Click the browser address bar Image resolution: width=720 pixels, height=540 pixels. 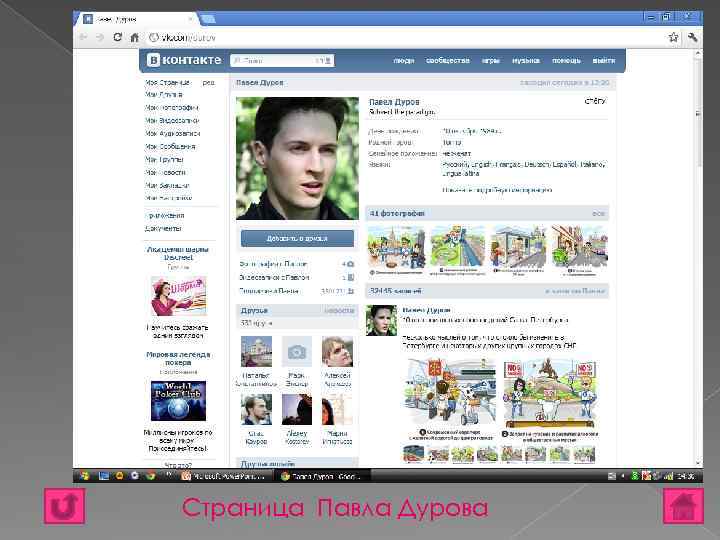404,38
